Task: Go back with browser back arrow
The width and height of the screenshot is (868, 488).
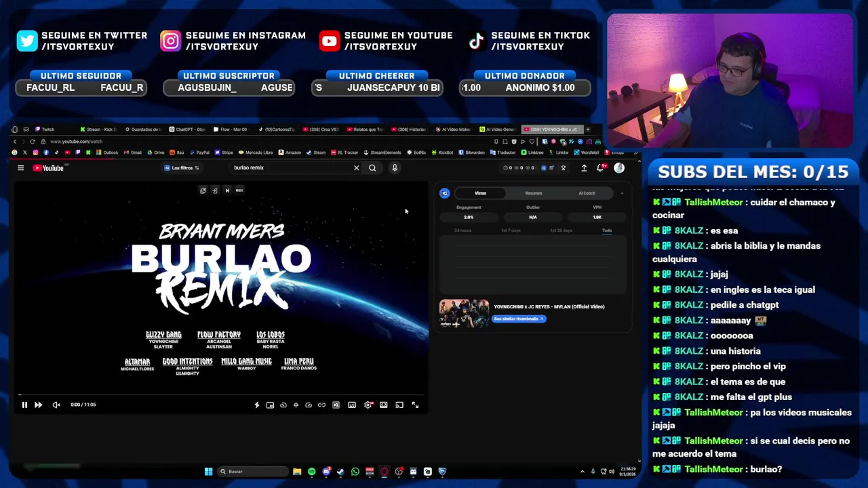Action: pyautogui.click(x=14, y=142)
